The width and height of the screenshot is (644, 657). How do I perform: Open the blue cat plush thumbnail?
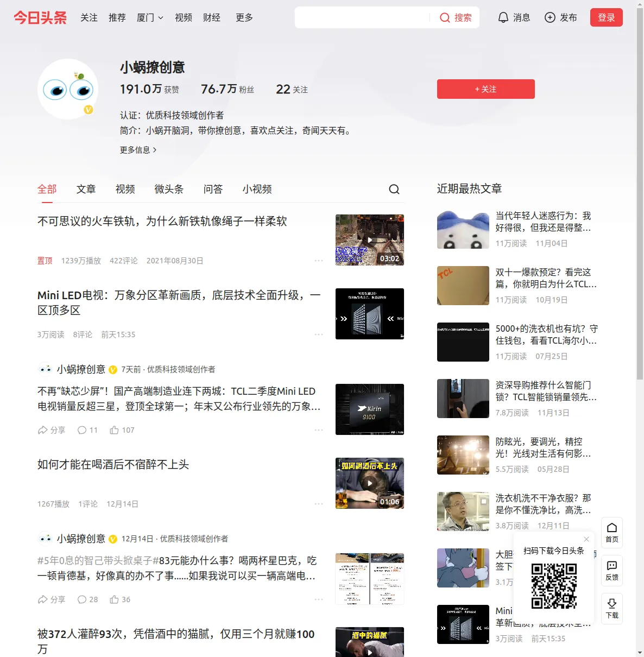(x=463, y=229)
